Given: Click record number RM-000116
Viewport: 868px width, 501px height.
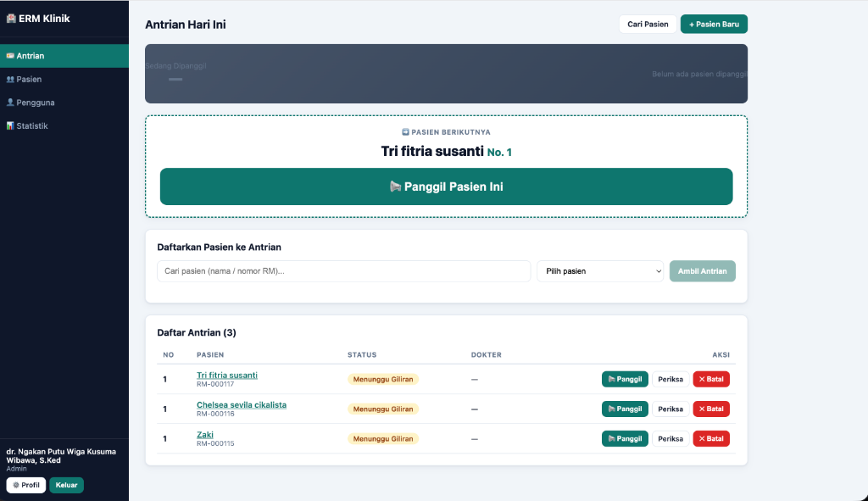Looking at the screenshot, I should coord(215,414).
